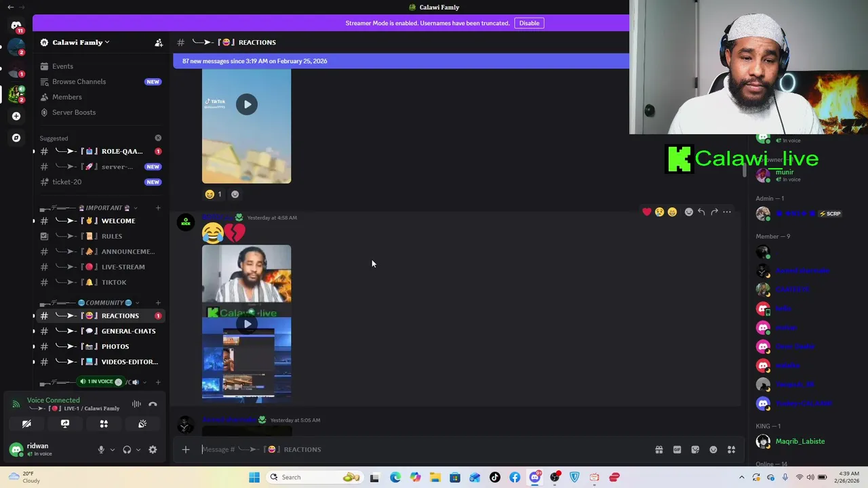Open the LIVE-STREAM channel

102,267
